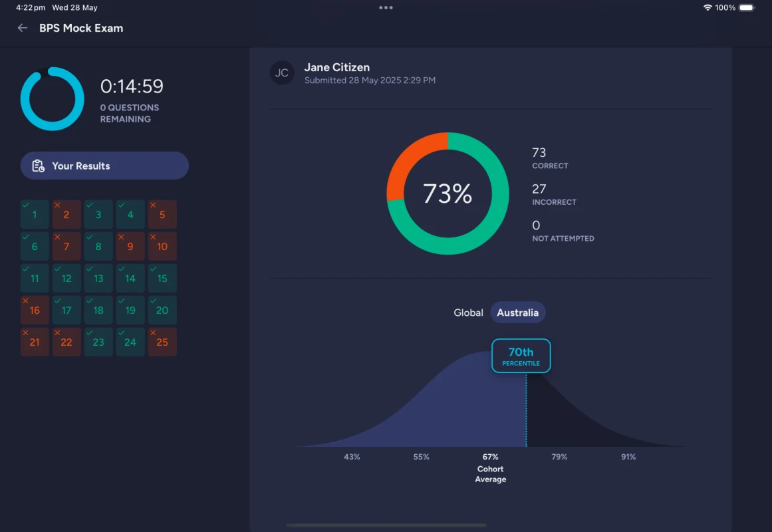Tap the Wi-Fi status icon
This screenshot has width=772, height=532.
pos(707,8)
